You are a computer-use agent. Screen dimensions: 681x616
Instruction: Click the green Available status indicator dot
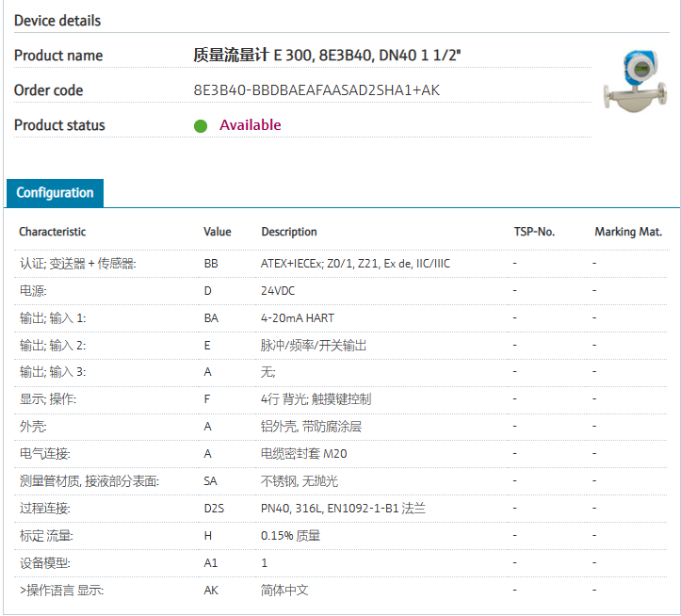click(201, 126)
